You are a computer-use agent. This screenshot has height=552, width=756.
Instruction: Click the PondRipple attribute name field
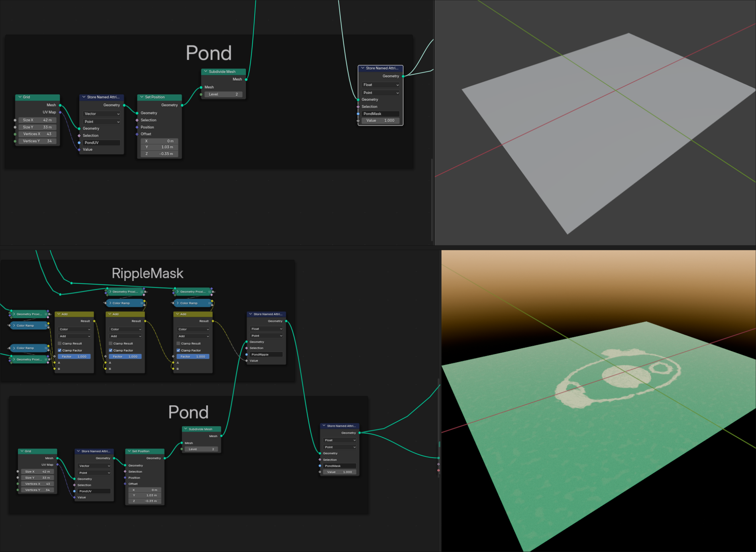tap(266, 354)
